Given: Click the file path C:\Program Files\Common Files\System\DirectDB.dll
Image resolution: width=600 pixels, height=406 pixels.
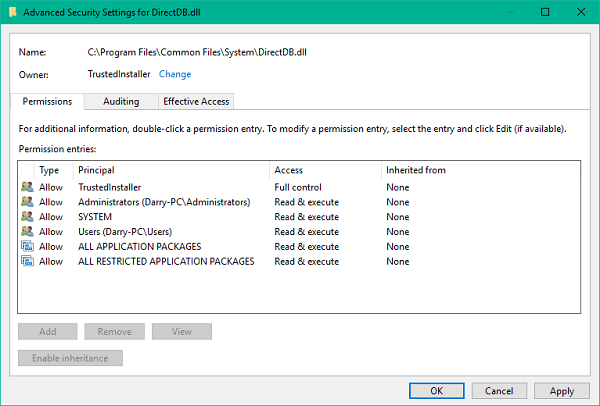Looking at the screenshot, I should (197, 52).
